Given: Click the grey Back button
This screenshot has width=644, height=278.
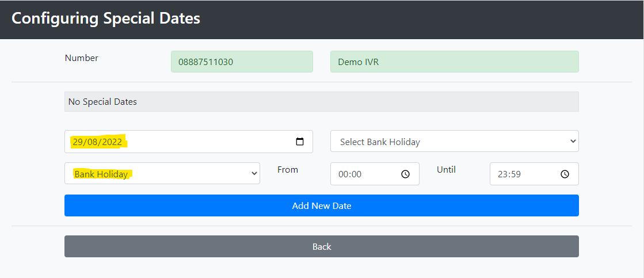Looking at the screenshot, I should 322,246.
